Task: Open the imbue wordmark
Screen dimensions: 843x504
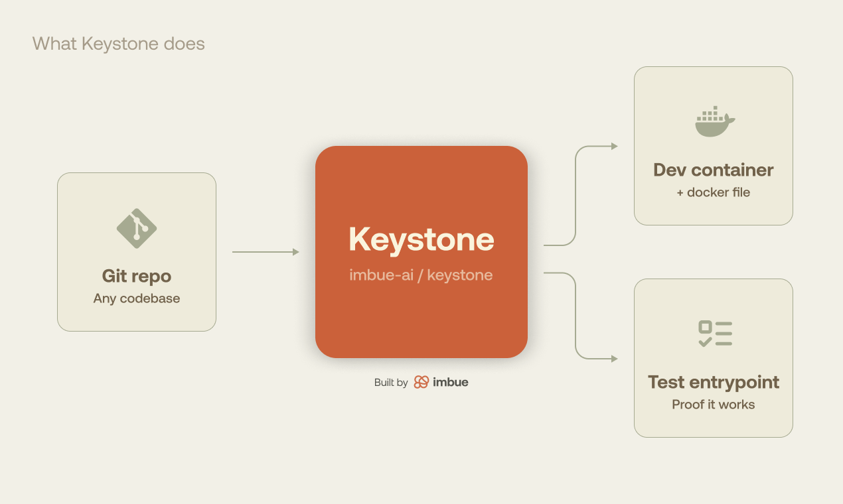Action: coord(451,383)
